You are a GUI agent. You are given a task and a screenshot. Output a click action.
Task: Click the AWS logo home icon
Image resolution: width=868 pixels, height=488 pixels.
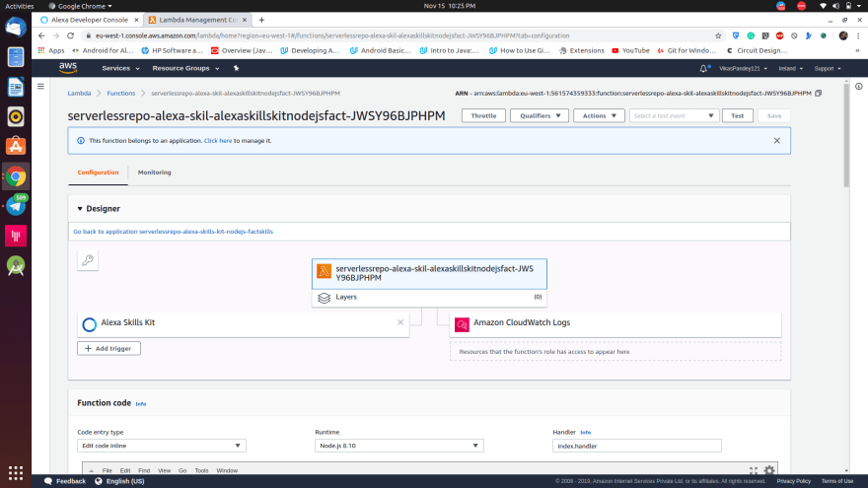[x=67, y=67]
